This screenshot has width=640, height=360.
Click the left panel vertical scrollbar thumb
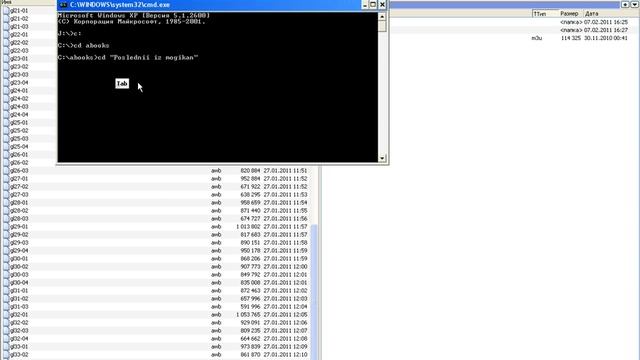pos(314,292)
